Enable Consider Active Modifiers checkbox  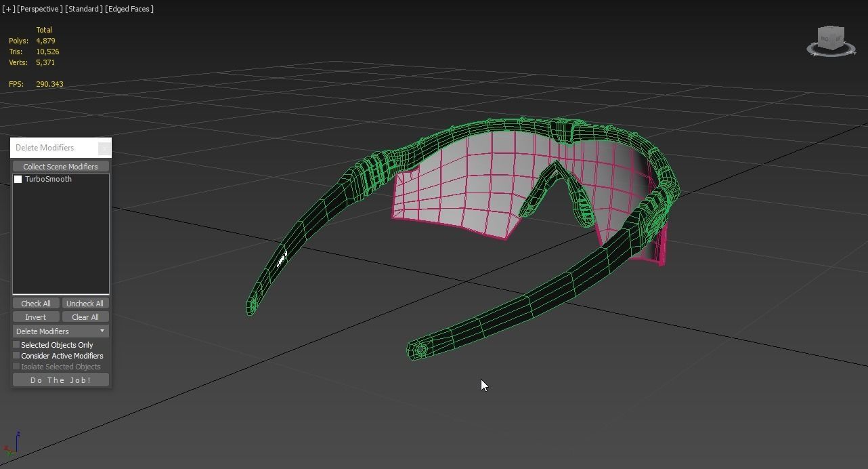[16, 356]
